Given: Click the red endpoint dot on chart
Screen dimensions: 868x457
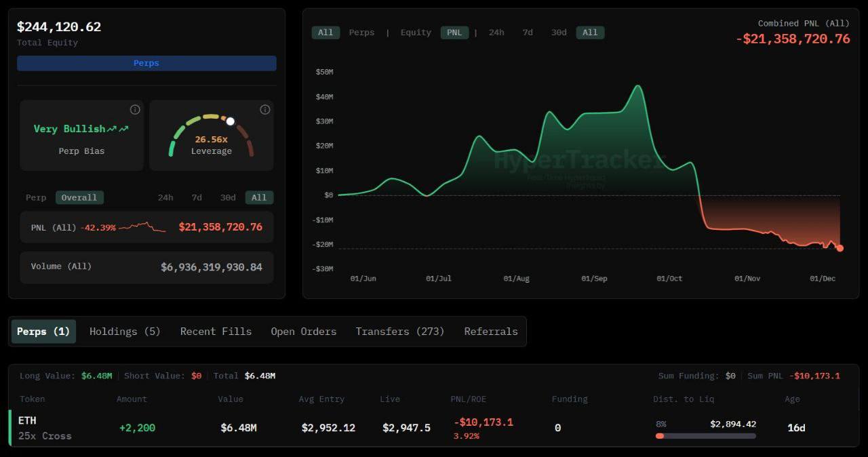Looking at the screenshot, I should coord(840,248).
